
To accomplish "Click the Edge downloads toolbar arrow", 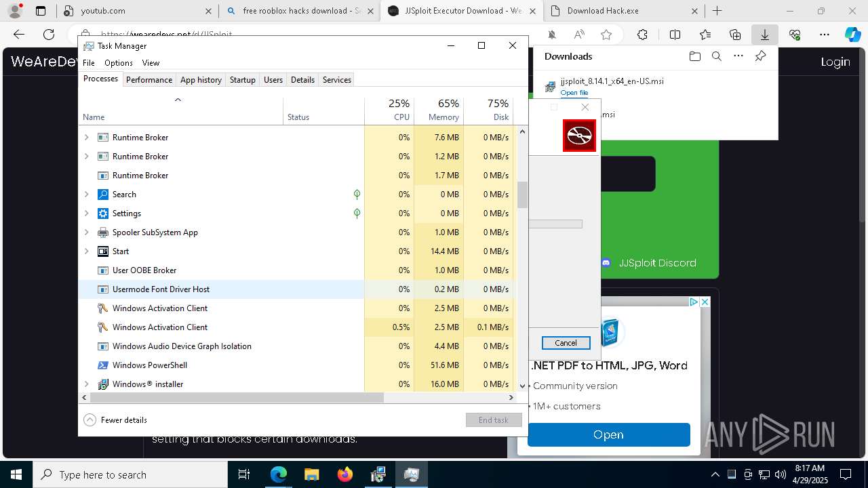I will (765, 35).
